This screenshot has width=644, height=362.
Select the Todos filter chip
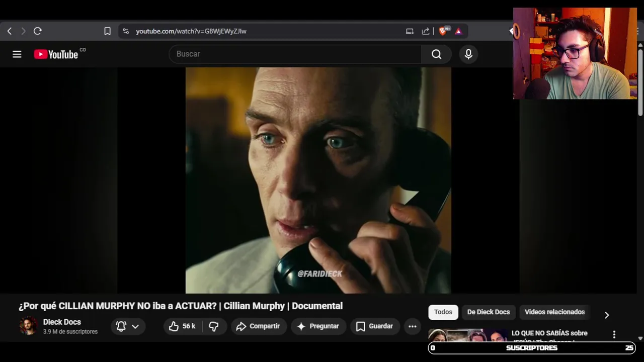click(443, 312)
